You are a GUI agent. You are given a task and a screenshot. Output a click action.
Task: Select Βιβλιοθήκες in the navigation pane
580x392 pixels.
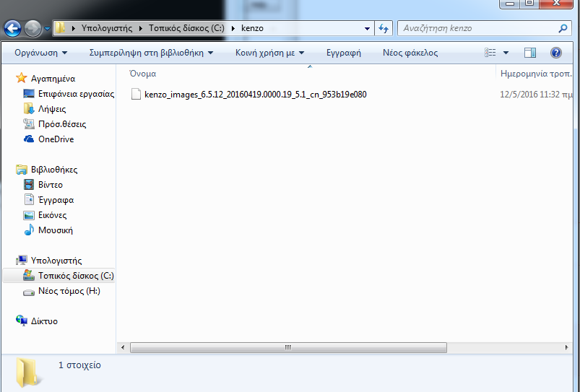pos(54,170)
